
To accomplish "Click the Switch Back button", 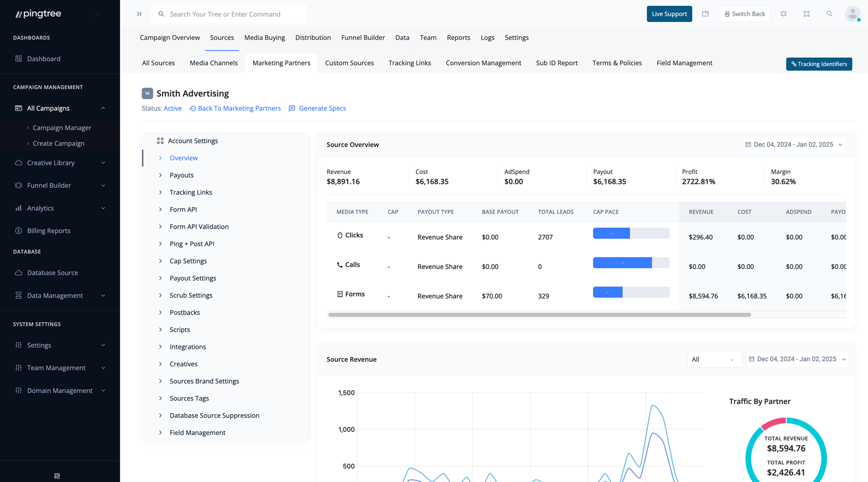I will 744,14.
